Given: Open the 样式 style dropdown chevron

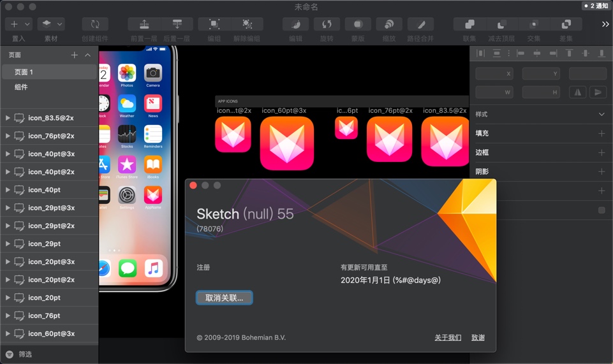Looking at the screenshot, I should pos(602,114).
